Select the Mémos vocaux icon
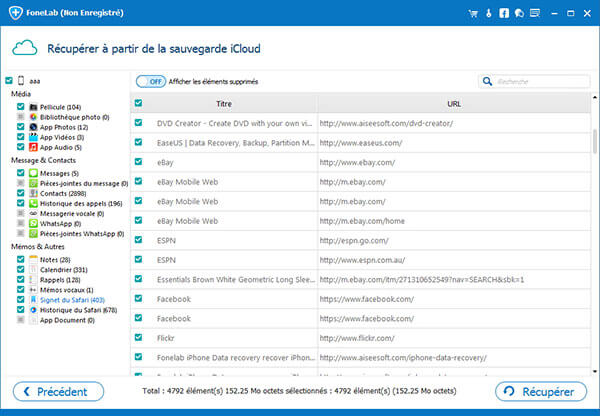This screenshot has height=416, width=600. (33, 290)
